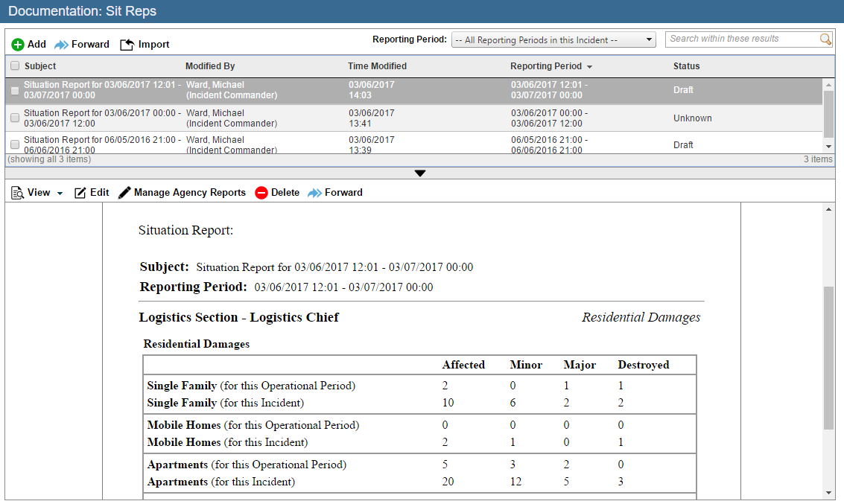Check the box for the 06/05/2016 21:00 report
This screenshot has width=844, height=504.
14,144
